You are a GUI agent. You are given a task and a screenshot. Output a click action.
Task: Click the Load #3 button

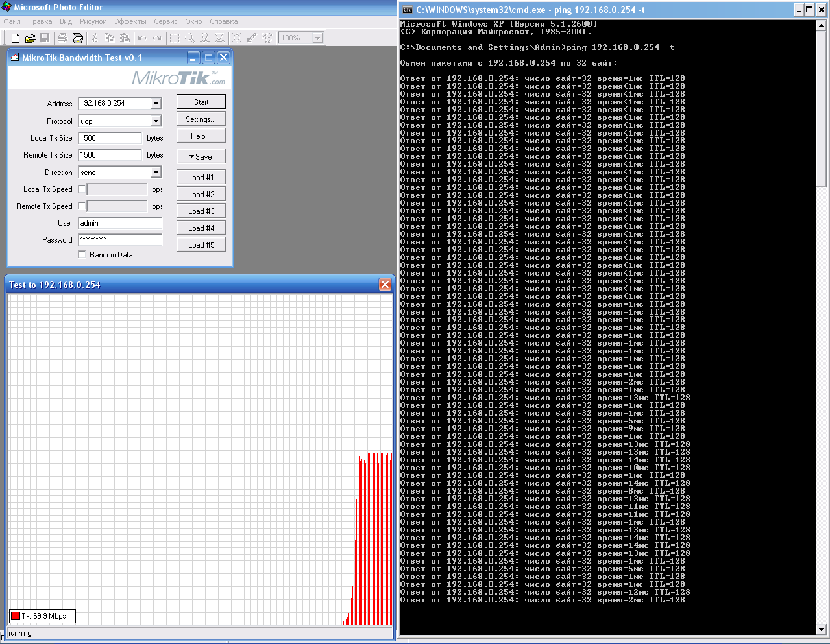201,211
